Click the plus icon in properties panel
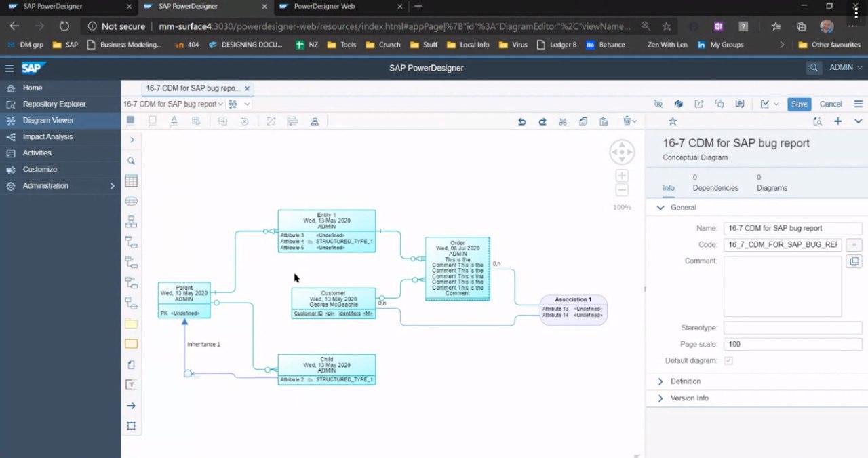 pos(838,121)
